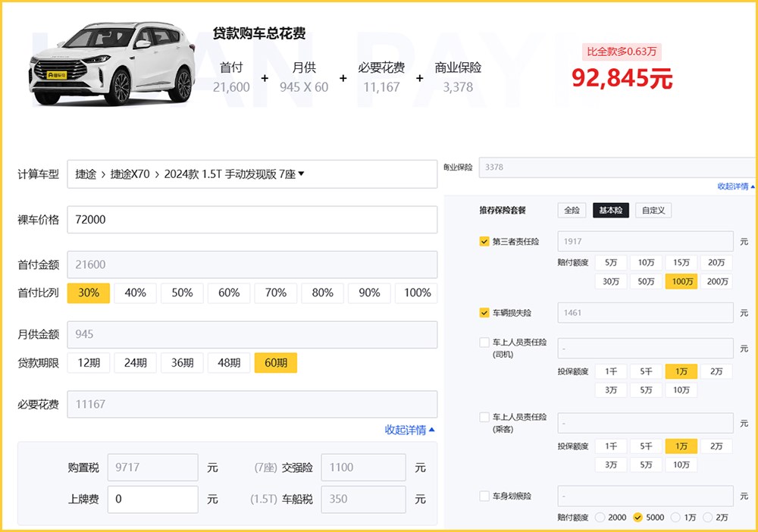Viewport: 758px width, 532px height.
Task: Choose 50万 third-party compensation amount
Action: (646, 282)
